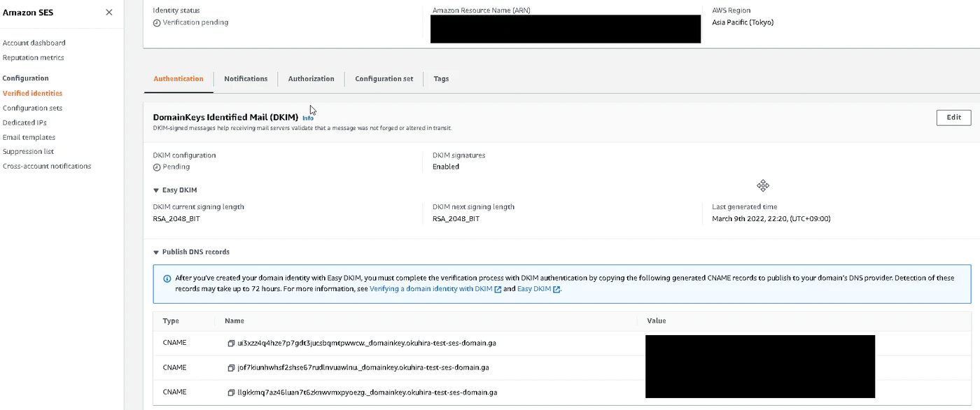
Task: Copy the second CNAME record name starting with jof7kiunh
Action: [x=231, y=368]
